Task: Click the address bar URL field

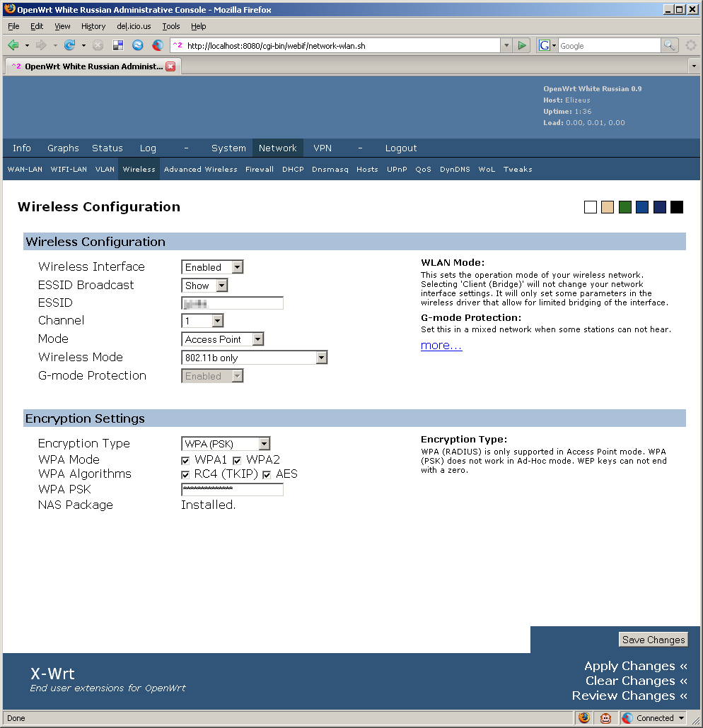Action: click(335, 45)
